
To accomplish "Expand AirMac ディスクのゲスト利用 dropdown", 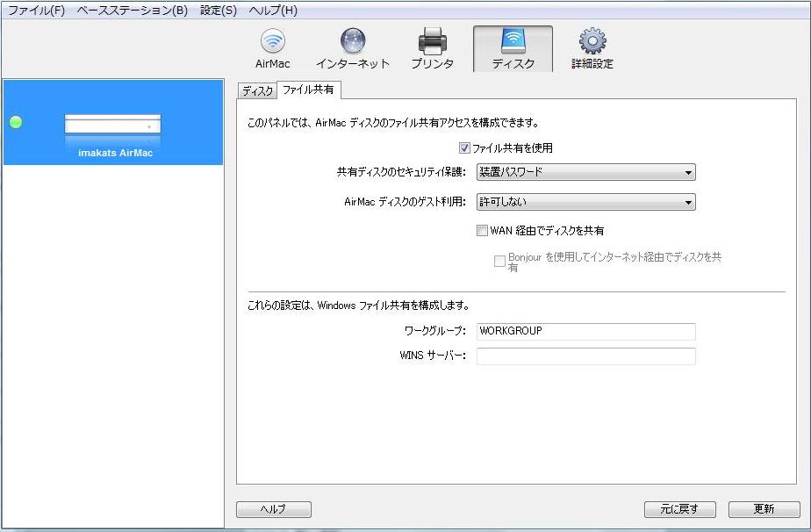I will [x=585, y=202].
